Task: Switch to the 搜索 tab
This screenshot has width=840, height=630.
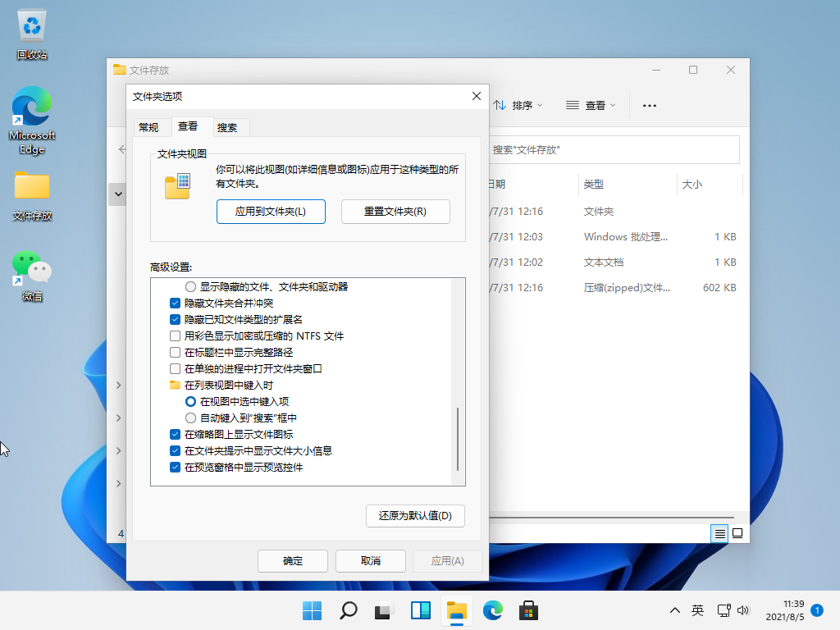Action: pos(227,127)
